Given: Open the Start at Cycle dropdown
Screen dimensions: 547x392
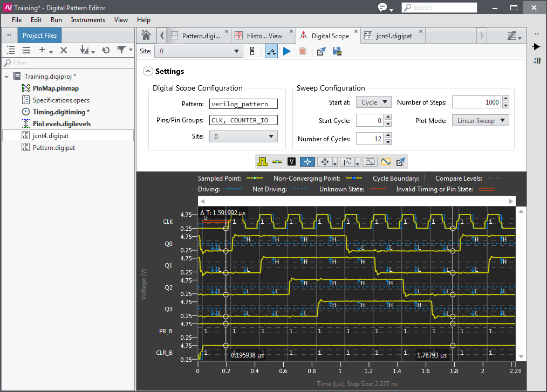Looking at the screenshot, I should pos(374,102).
